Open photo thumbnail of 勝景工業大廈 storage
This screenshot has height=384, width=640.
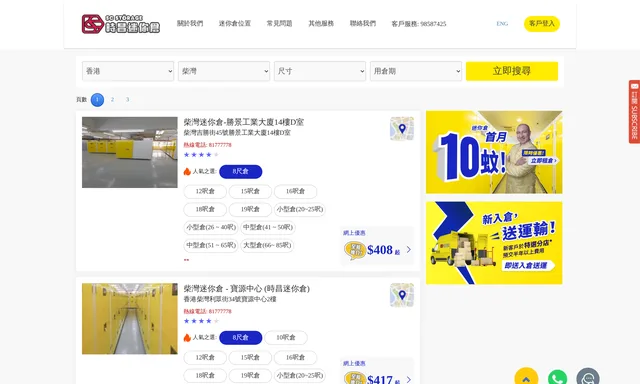pyautogui.click(x=130, y=152)
